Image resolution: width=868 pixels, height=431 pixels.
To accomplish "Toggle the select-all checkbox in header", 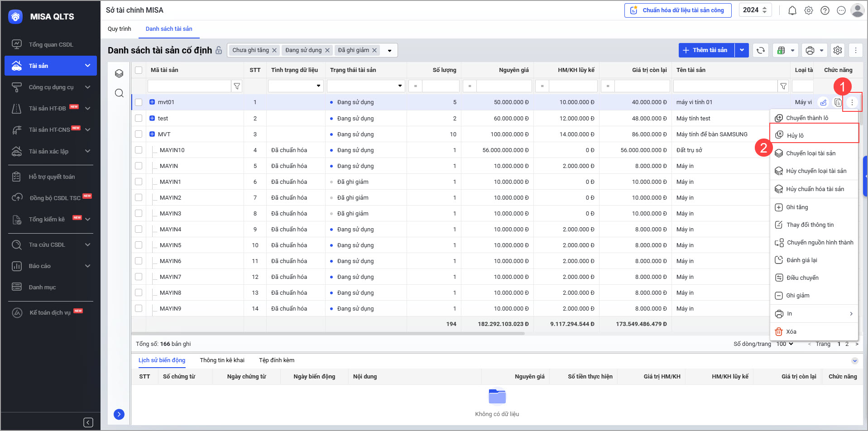I will [139, 70].
